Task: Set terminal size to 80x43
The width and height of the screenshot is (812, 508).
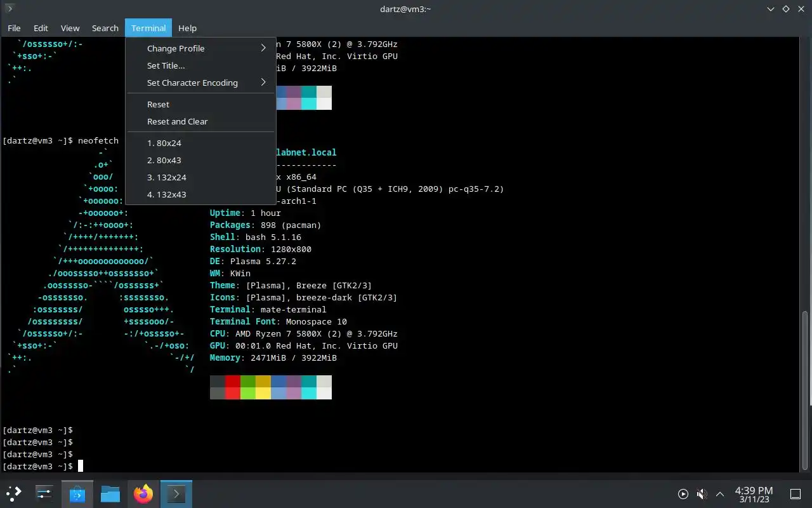Action: click(200, 160)
